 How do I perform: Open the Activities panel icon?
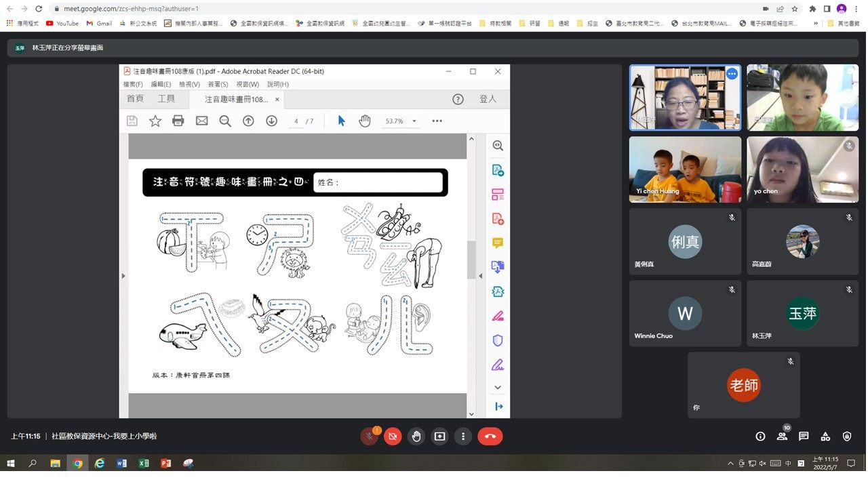pos(825,436)
